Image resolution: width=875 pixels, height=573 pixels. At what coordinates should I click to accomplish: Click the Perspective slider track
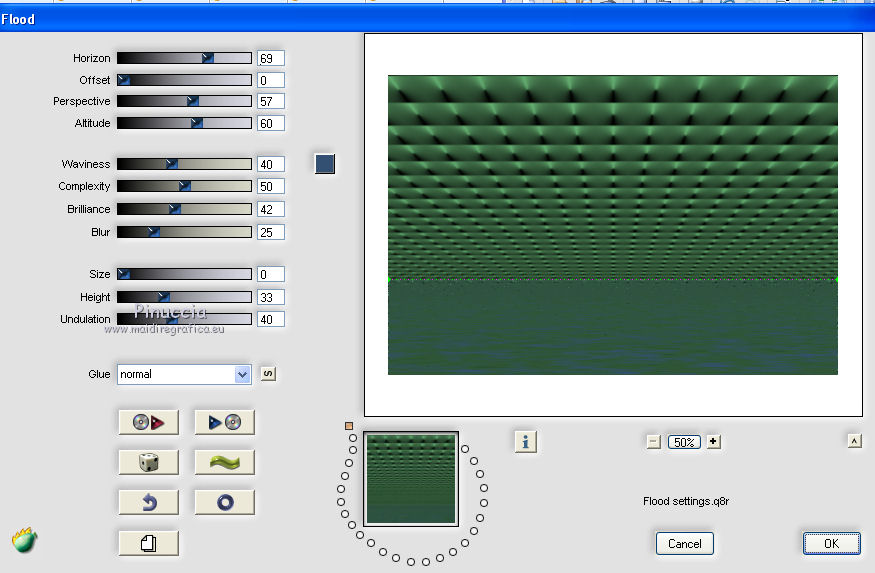pos(184,101)
